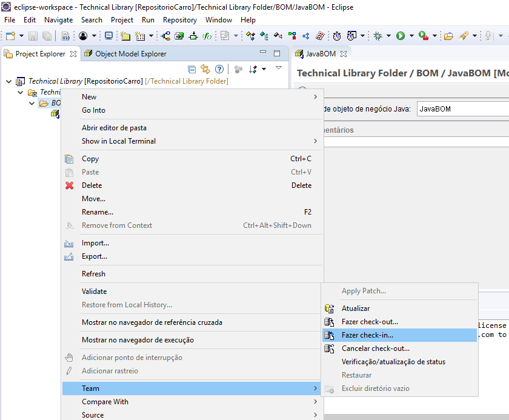Open the Help icon in Object Model Explorer

pos(219,68)
